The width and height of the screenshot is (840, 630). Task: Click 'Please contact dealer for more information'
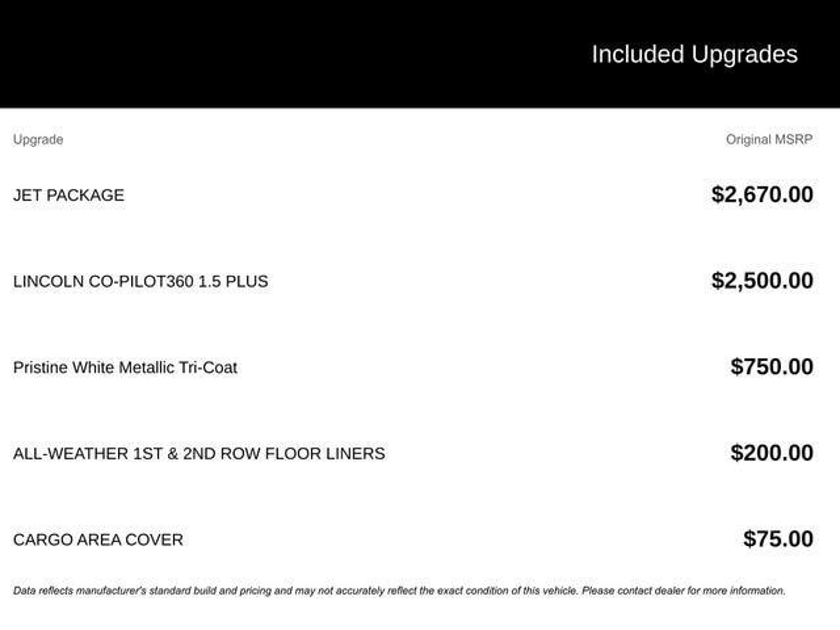pyautogui.click(x=683, y=591)
